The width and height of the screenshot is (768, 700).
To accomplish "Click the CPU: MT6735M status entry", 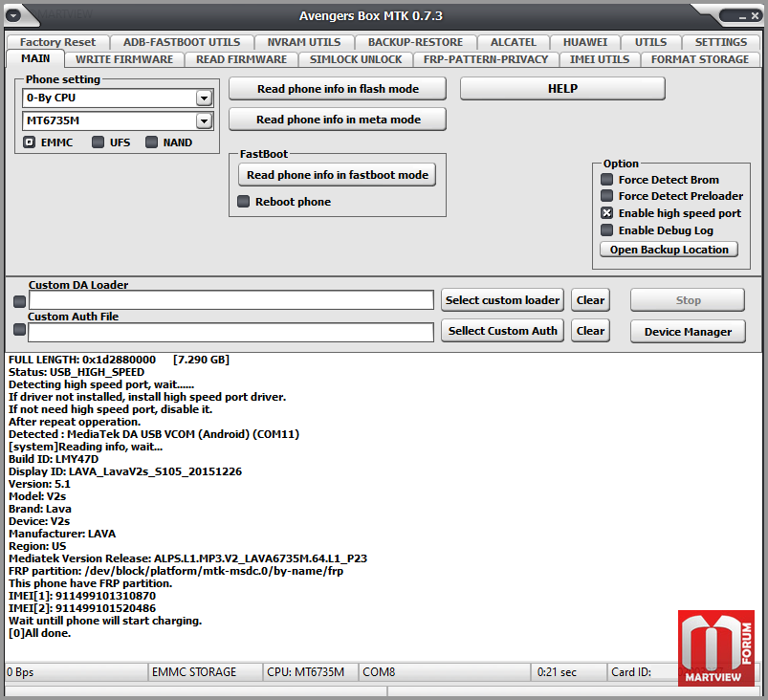I will [x=311, y=671].
